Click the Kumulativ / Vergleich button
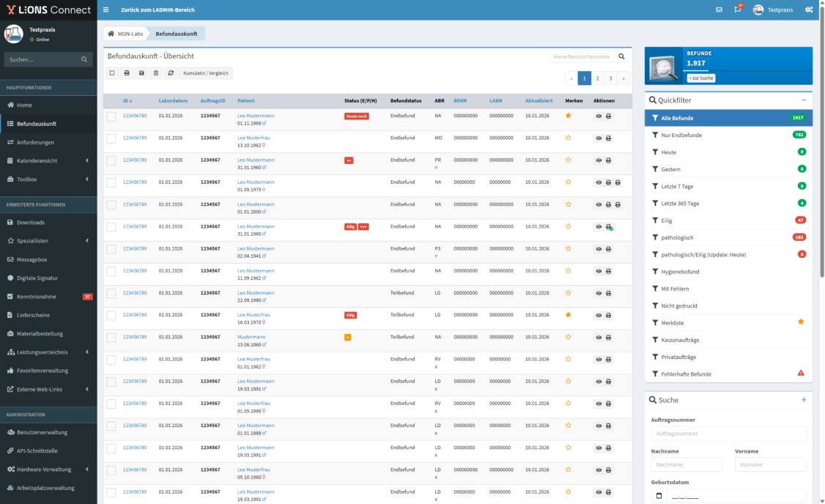 click(x=206, y=73)
